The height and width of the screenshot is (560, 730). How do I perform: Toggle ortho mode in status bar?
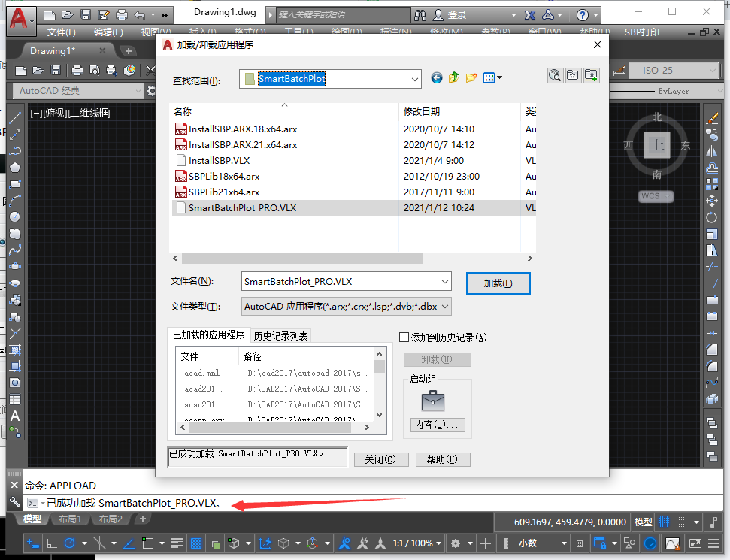(52, 543)
